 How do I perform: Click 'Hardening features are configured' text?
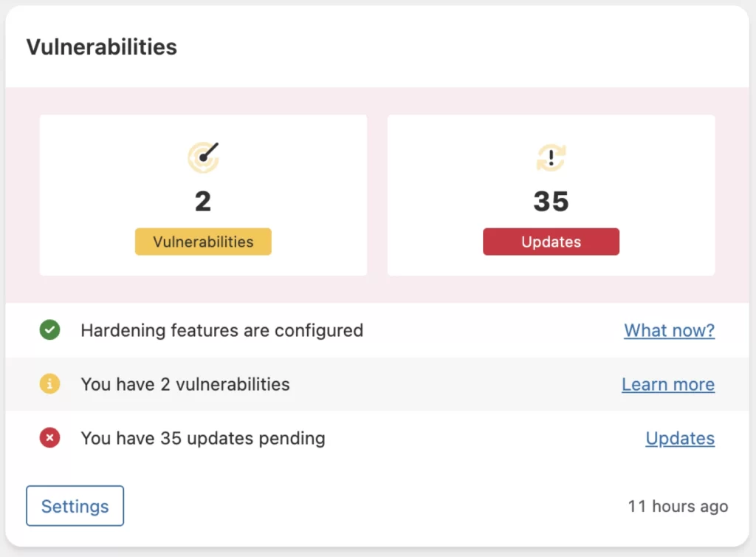click(x=221, y=330)
